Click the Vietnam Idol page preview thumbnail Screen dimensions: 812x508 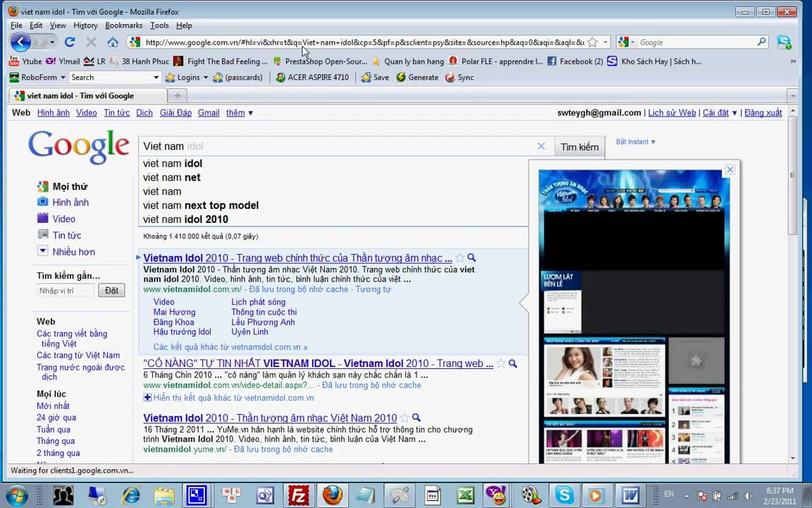[634, 316]
